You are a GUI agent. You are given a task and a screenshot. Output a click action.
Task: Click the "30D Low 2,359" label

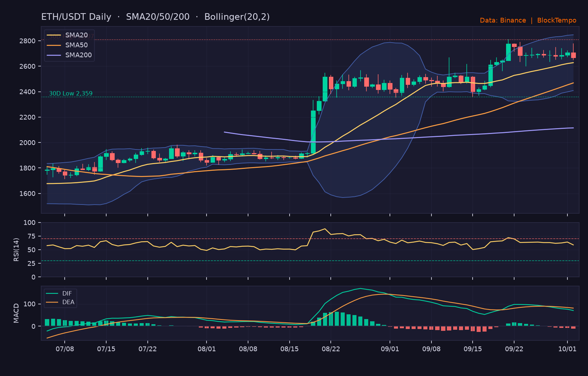click(71, 94)
